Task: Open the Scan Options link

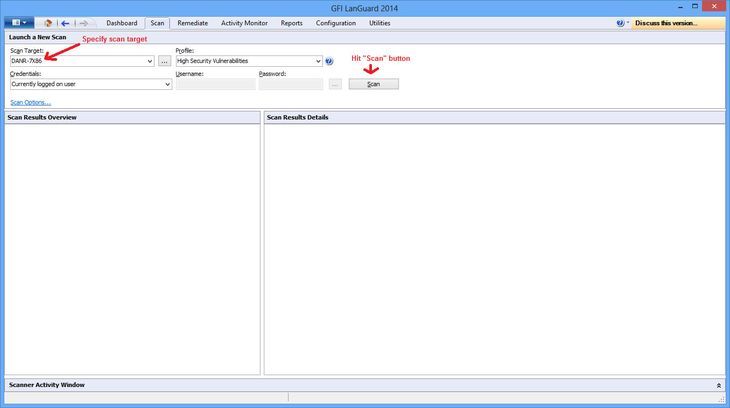Action: pos(30,102)
